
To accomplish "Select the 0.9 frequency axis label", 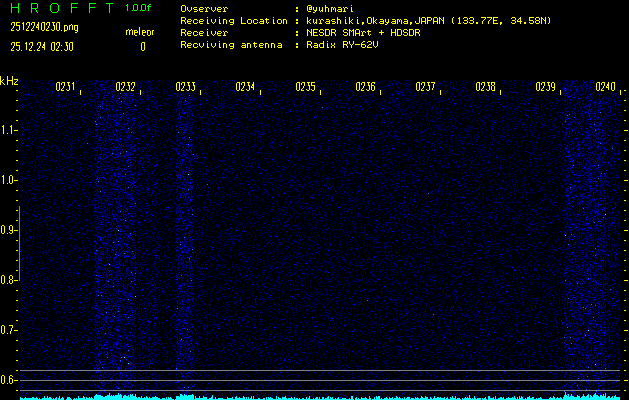I will click(x=9, y=230).
